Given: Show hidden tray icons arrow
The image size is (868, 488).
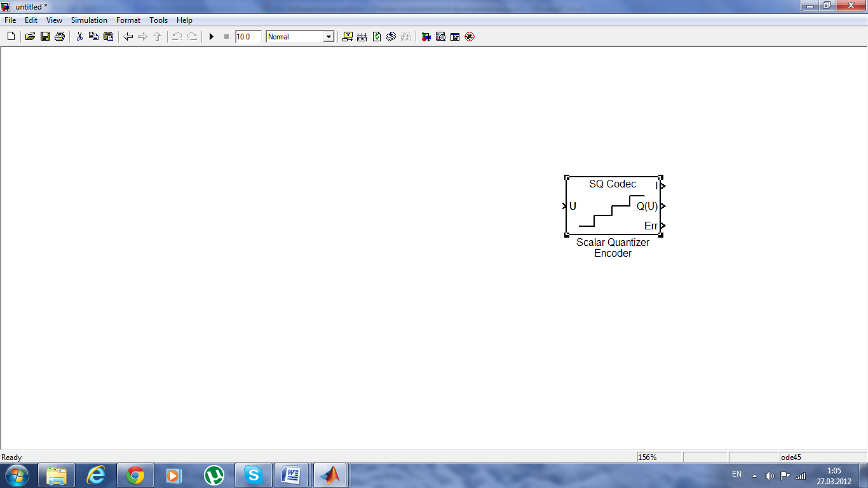Looking at the screenshot, I should coord(754,475).
